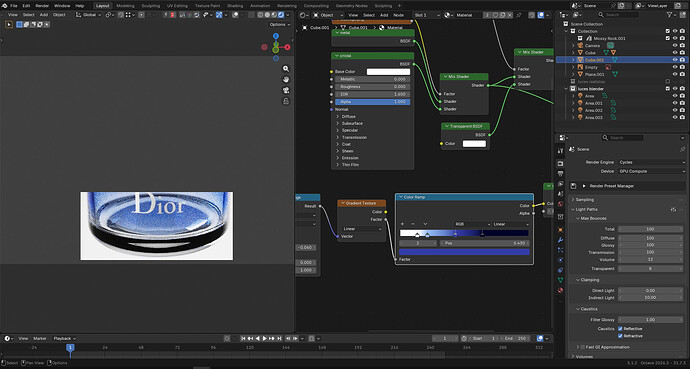Switch to the Shading workspace tab
The height and width of the screenshot is (369, 690).
pyautogui.click(x=235, y=6)
